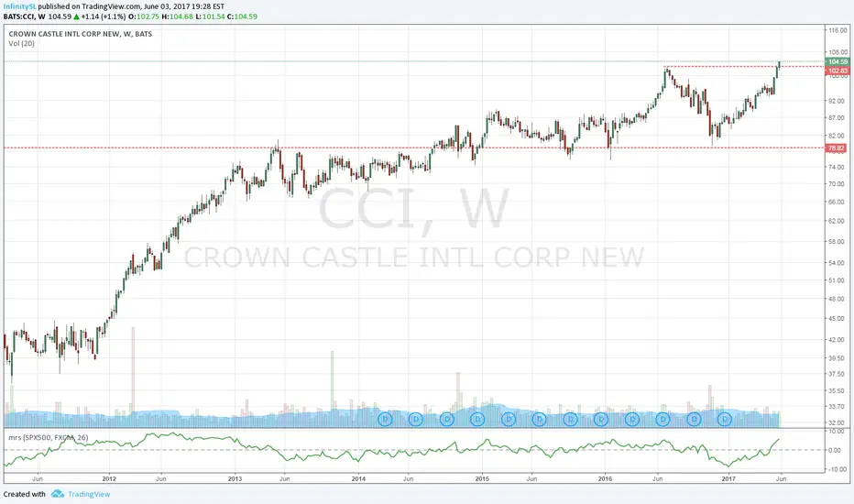
Task: Select the dividend D marker nearest the 2016 gridline
Action: pos(601,419)
